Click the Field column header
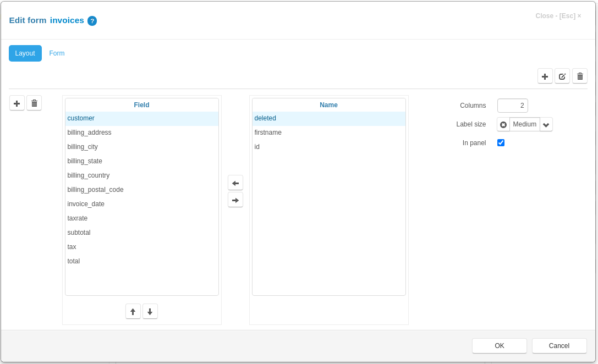The height and width of the screenshot is (364, 598). tap(141, 105)
